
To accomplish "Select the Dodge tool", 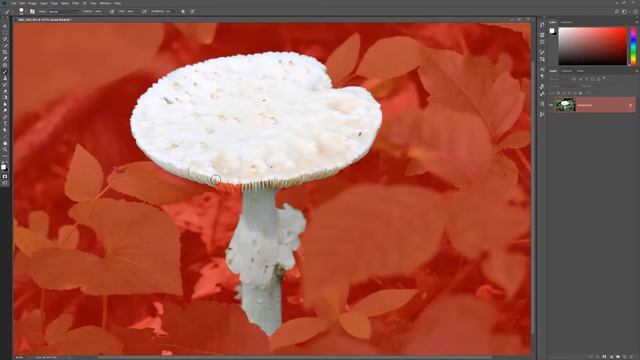I will pyautogui.click(x=5, y=111).
